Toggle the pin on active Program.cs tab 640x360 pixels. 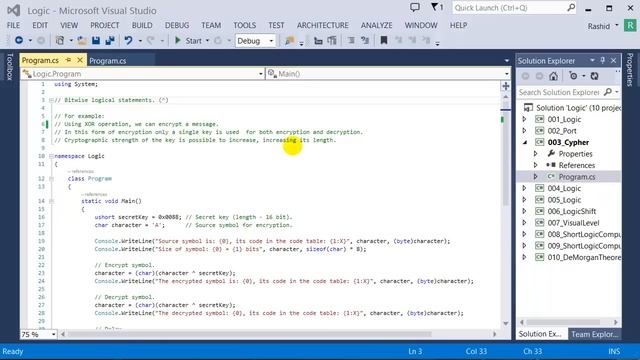point(68,60)
